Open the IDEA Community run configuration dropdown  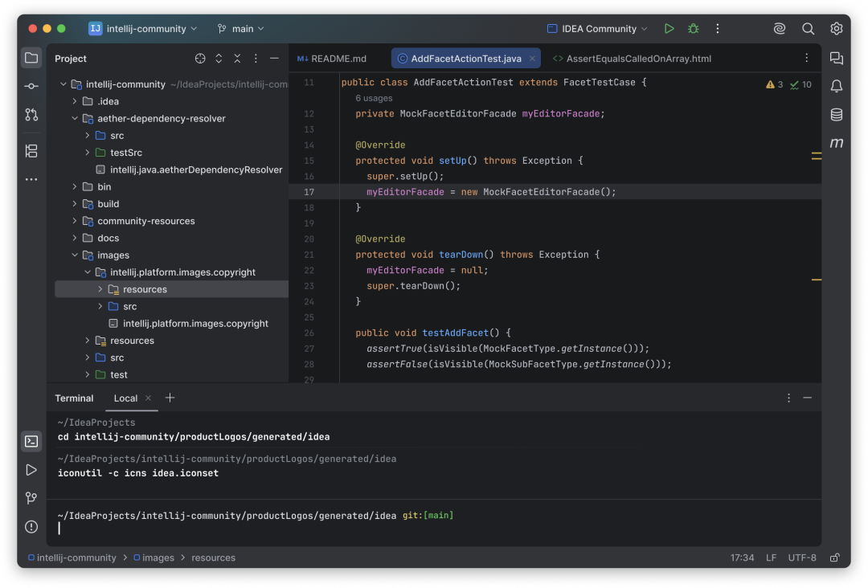597,28
